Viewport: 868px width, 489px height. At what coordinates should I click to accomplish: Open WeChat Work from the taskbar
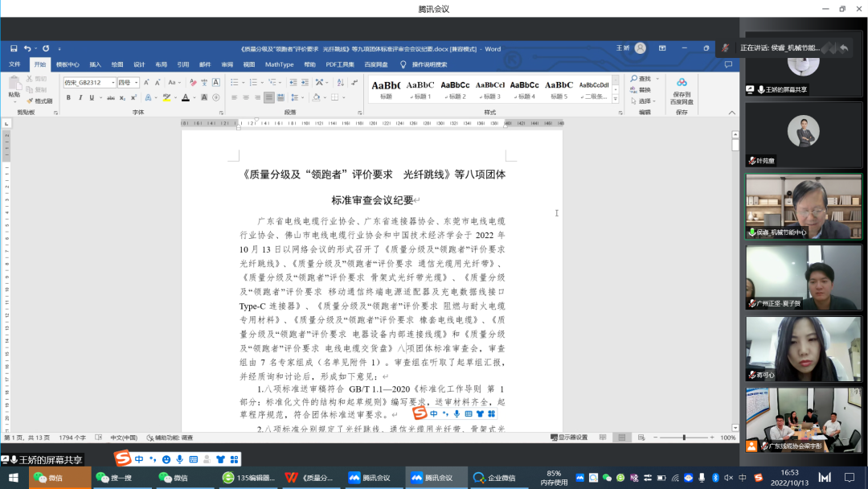[x=495, y=478]
